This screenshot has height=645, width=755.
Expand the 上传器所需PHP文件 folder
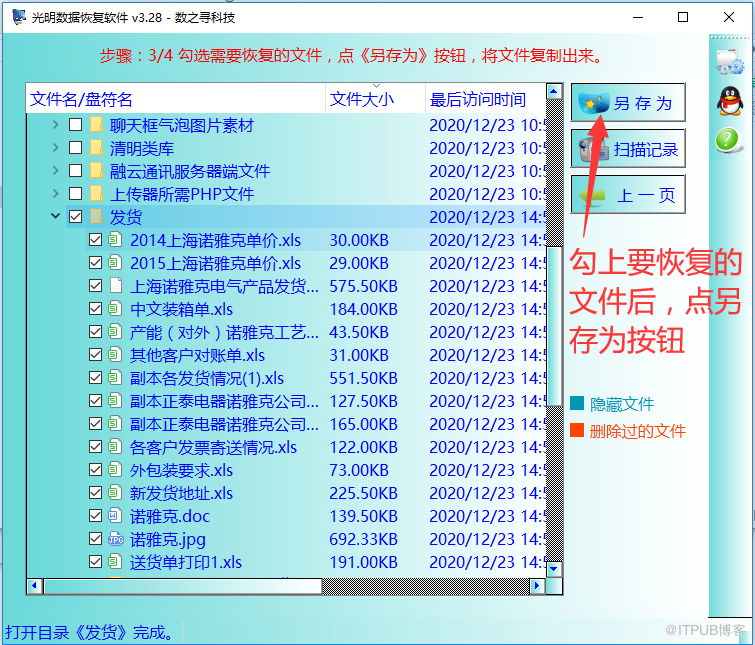point(55,194)
